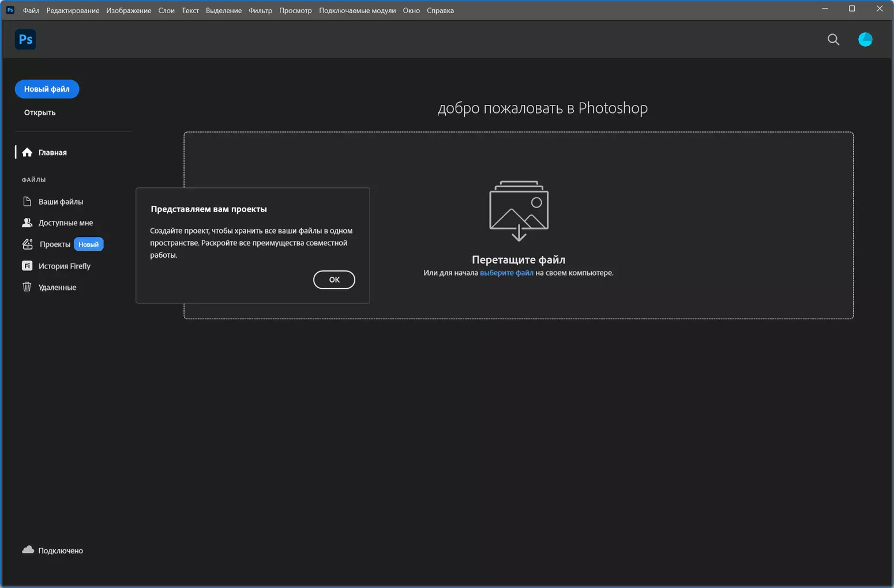Click the Home house icon
Image resolution: width=894 pixels, height=588 pixels.
(27, 152)
